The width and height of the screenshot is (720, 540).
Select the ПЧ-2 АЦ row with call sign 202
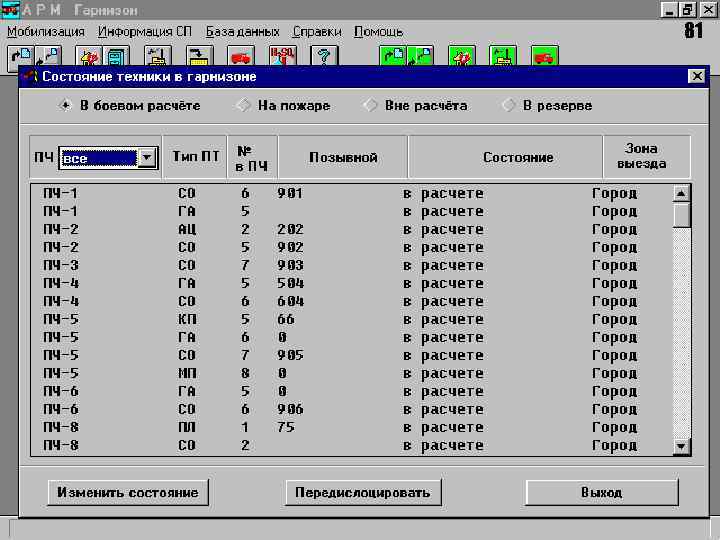[x=352, y=229]
